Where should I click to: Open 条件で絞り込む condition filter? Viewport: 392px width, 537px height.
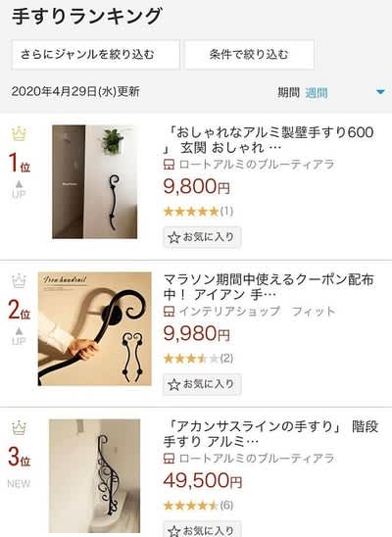pos(249,55)
